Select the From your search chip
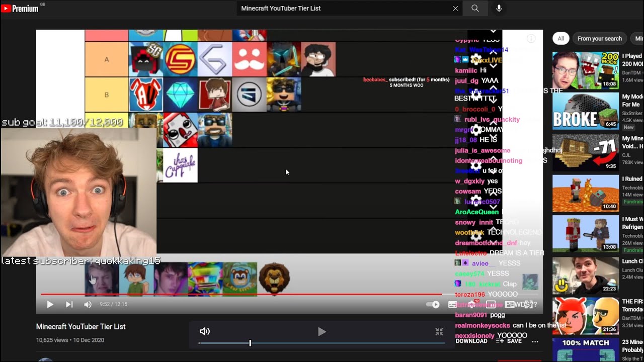 click(600, 38)
